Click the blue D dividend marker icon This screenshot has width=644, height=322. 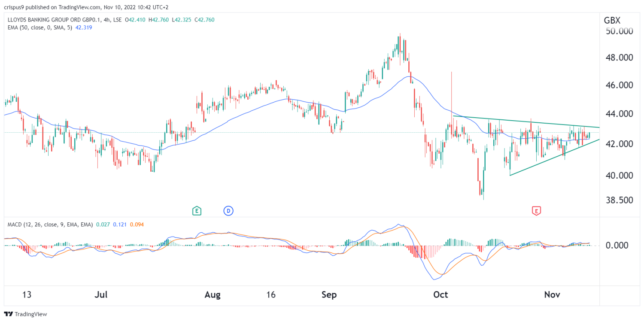[x=228, y=211]
